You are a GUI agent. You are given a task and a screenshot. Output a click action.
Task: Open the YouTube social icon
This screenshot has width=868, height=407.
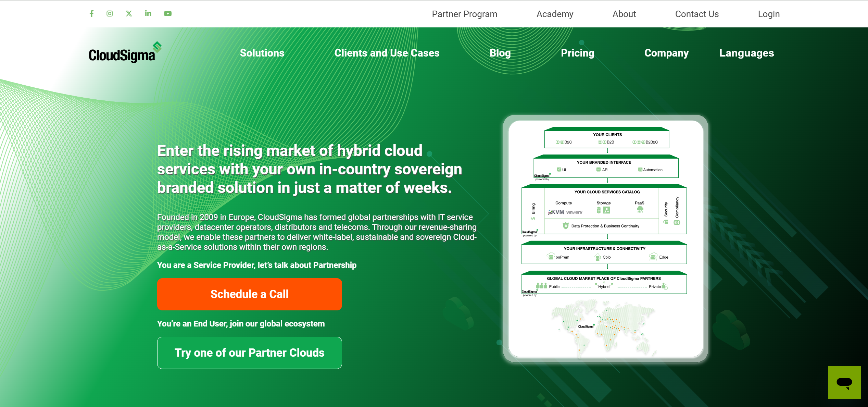pyautogui.click(x=168, y=14)
